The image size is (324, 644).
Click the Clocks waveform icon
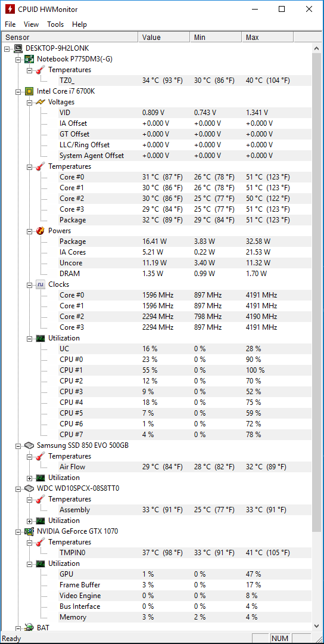(x=40, y=284)
